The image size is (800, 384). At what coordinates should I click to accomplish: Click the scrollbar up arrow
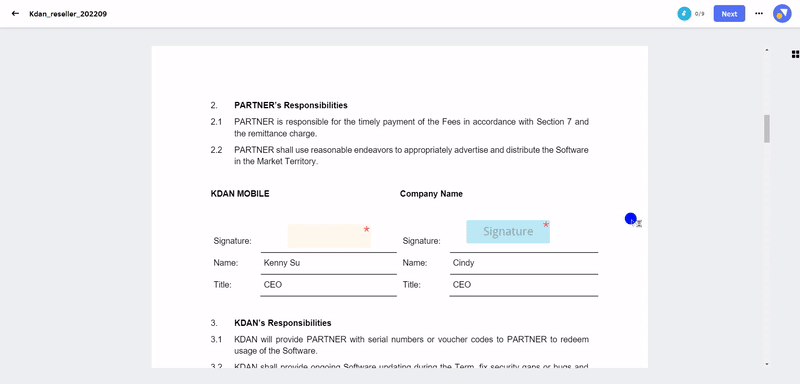click(x=766, y=50)
